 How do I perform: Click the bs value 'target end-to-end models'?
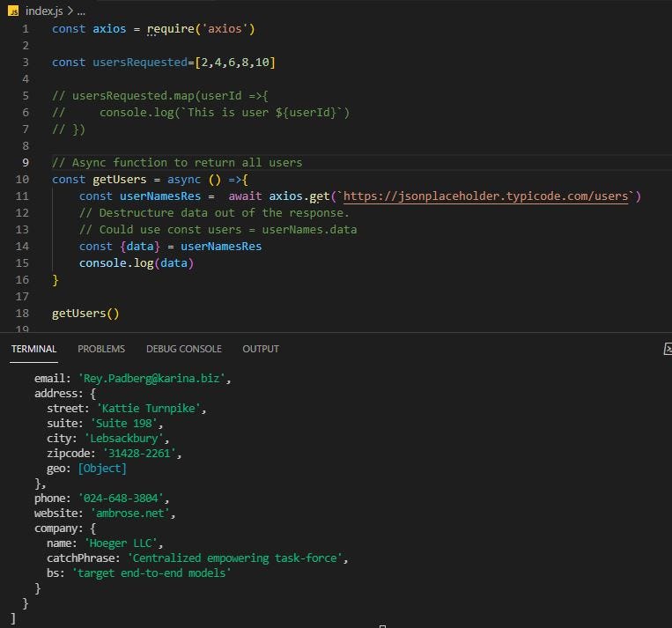click(x=151, y=573)
